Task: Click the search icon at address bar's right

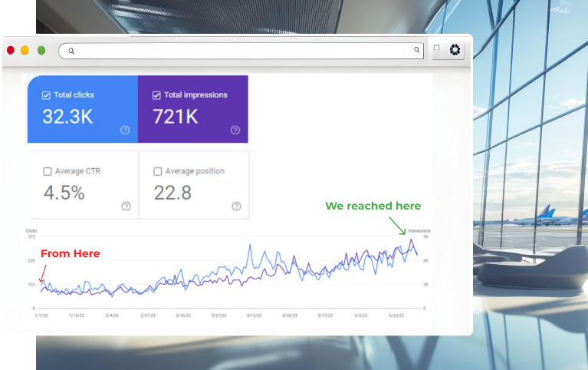Action: (417, 51)
